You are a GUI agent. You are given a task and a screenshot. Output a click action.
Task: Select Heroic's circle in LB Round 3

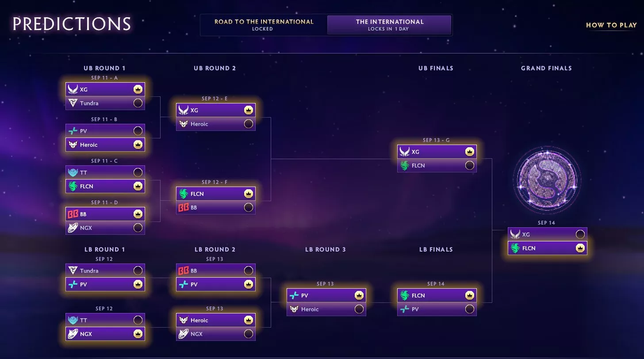click(359, 309)
